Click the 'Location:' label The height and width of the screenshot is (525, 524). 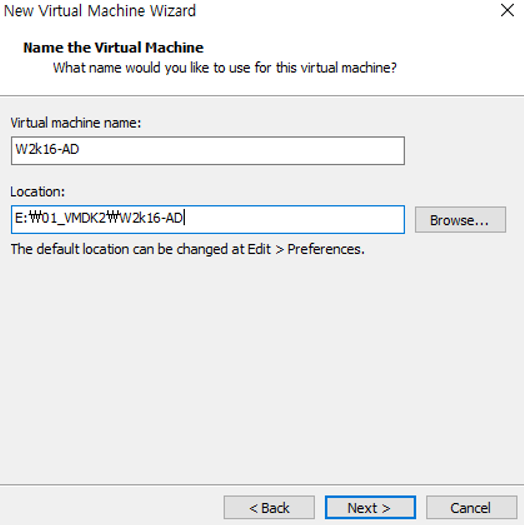(38, 192)
